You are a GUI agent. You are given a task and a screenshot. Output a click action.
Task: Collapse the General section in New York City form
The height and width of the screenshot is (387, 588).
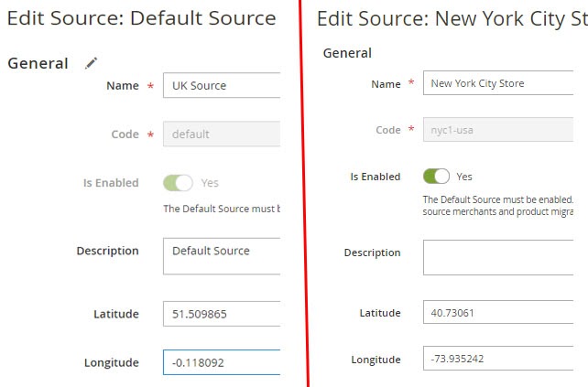tap(347, 54)
